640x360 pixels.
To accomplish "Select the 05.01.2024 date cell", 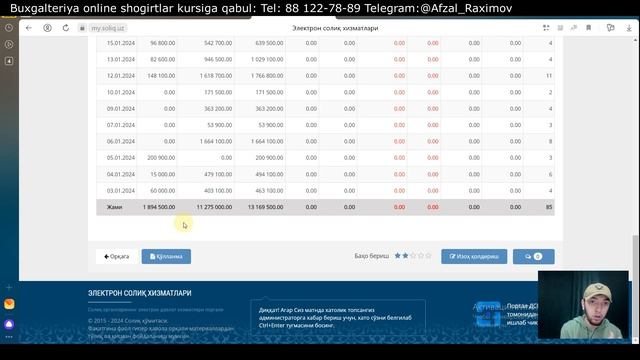I will [120, 158].
